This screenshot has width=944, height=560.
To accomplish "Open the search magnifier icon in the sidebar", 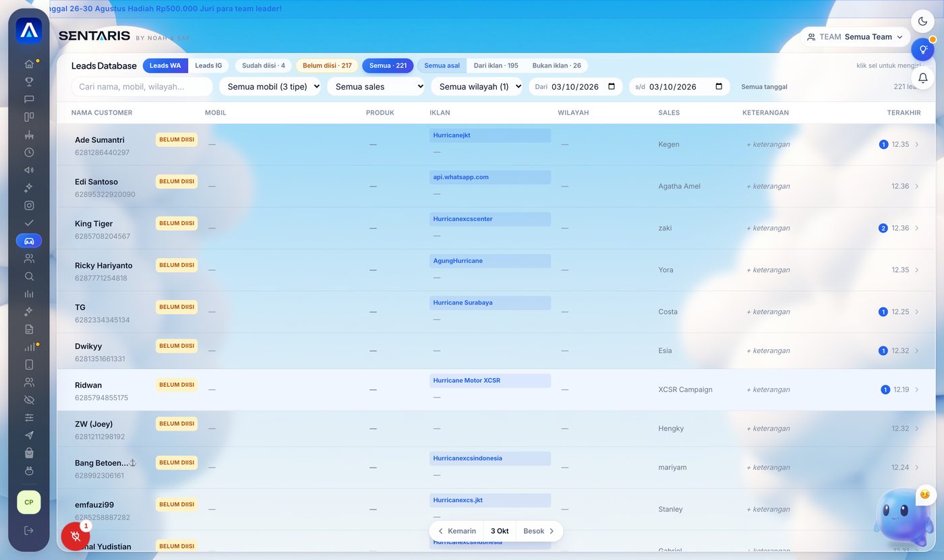I will pos(29,276).
